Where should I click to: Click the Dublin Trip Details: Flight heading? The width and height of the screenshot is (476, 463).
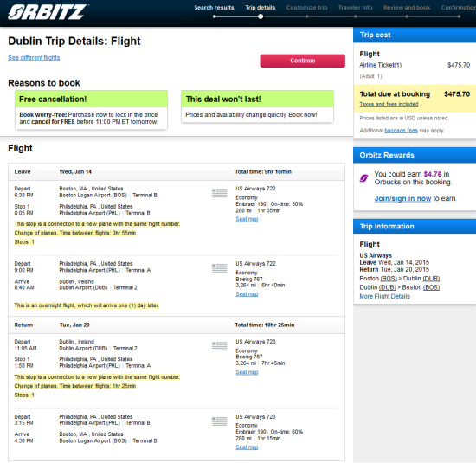click(74, 42)
